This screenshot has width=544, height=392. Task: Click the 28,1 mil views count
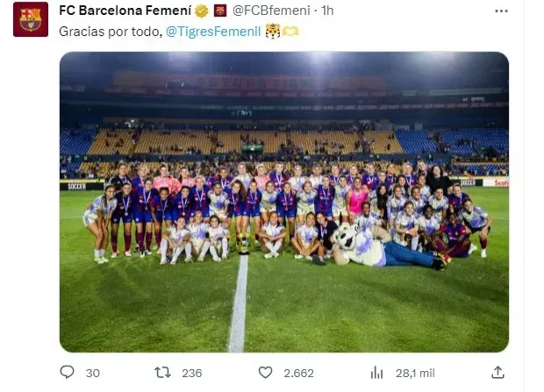tap(411, 373)
